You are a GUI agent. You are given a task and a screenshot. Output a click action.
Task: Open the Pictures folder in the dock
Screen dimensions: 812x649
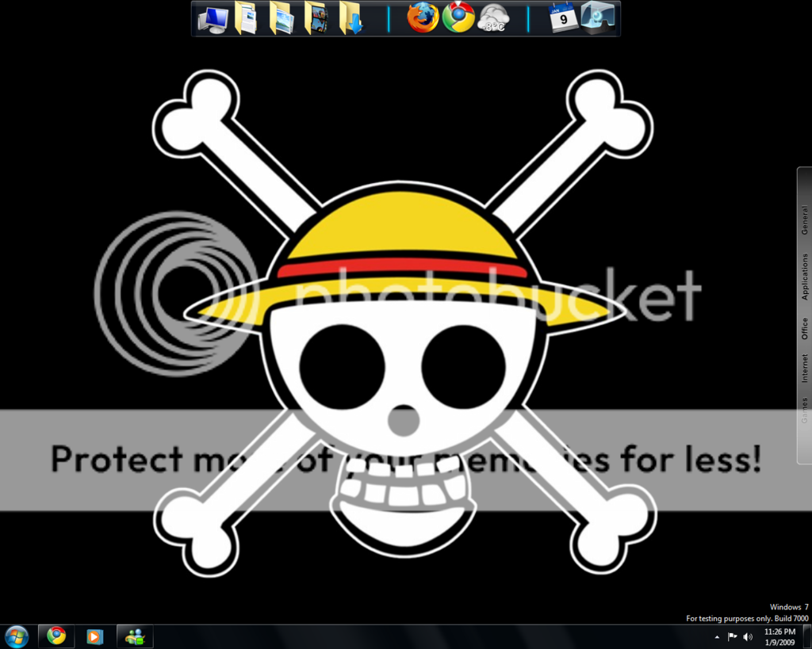click(282, 18)
